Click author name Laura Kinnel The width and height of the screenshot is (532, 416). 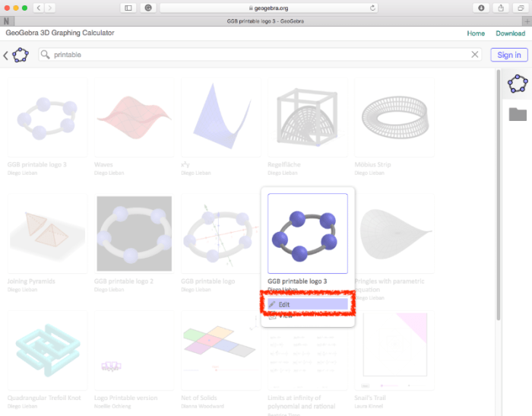[369, 406]
